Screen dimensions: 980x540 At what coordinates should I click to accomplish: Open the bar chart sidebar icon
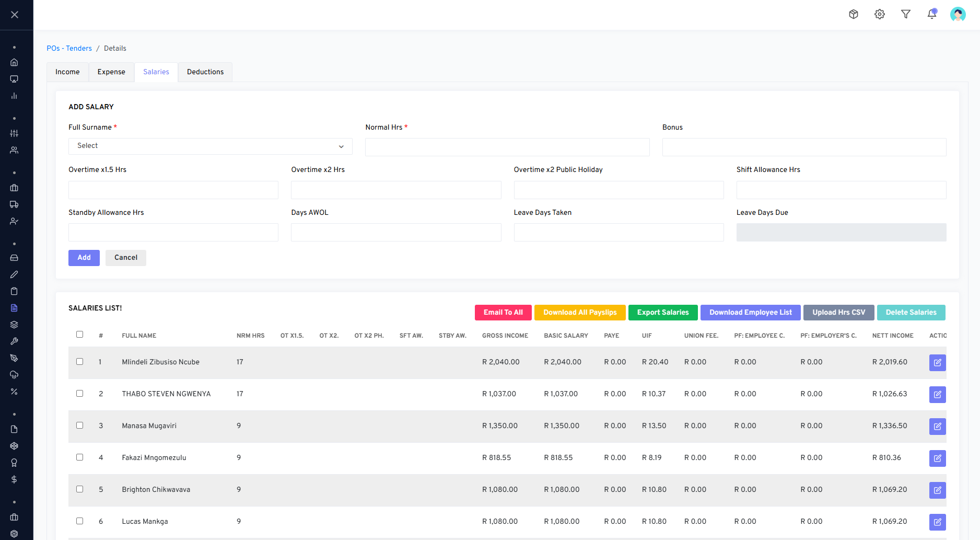click(x=14, y=96)
